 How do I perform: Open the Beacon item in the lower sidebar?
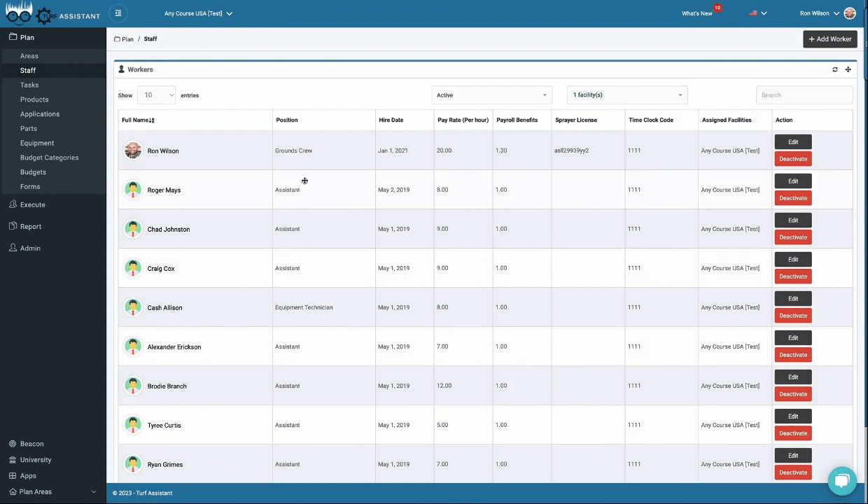point(31,443)
